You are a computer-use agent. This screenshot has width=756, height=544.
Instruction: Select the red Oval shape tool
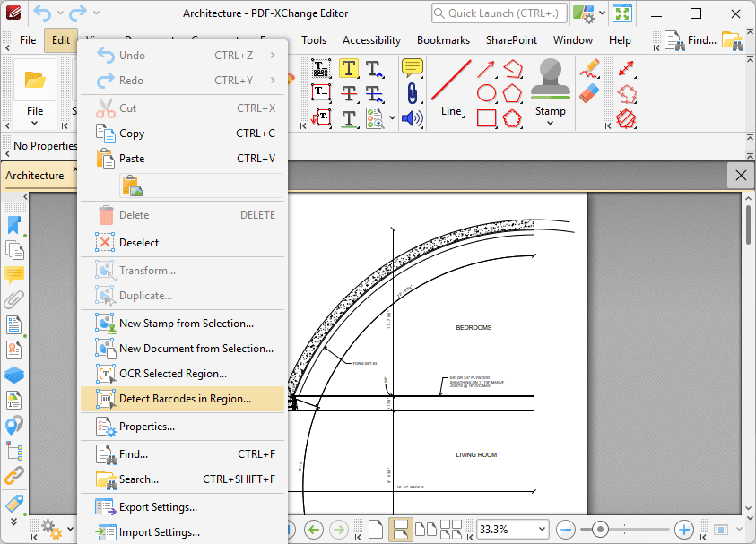pyautogui.click(x=486, y=93)
